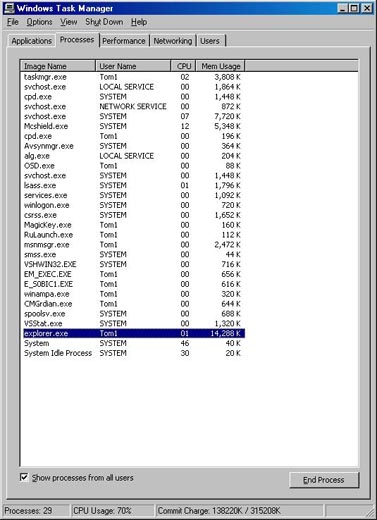Switch to the Performance tab

124,41
